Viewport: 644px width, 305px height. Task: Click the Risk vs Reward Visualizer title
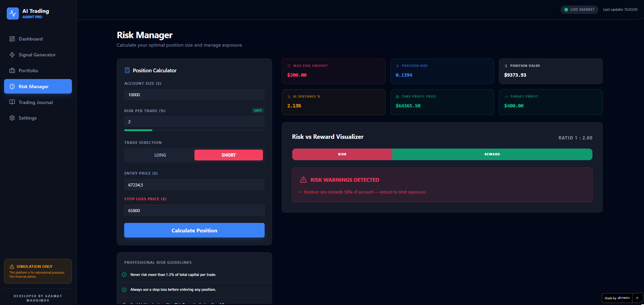click(328, 137)
